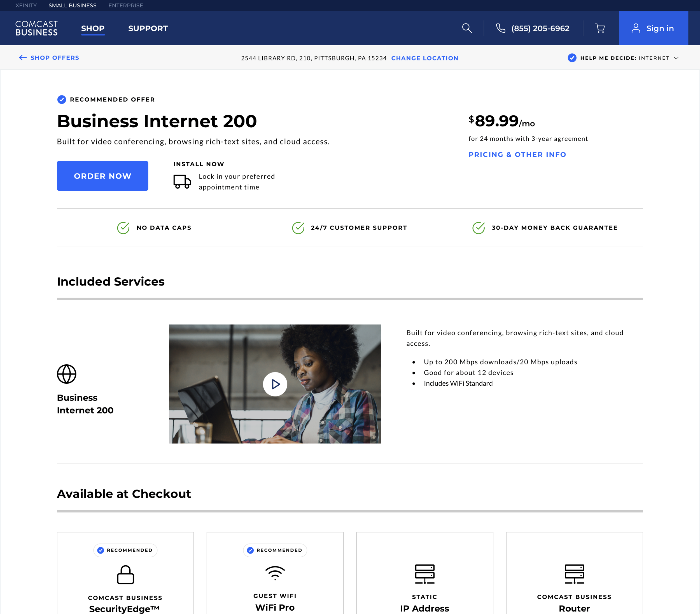Switch to the Xfinity tab
The image size is (700, 614).
point(26,6)
